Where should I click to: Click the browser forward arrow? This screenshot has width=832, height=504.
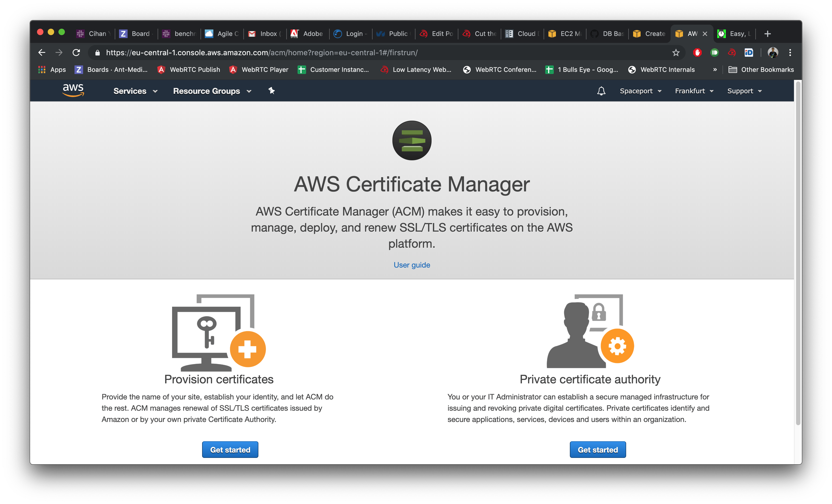59,53
